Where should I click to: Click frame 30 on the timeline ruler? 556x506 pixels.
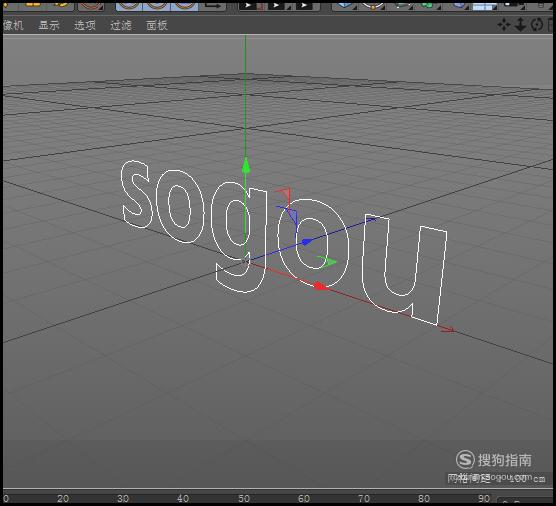123,498
